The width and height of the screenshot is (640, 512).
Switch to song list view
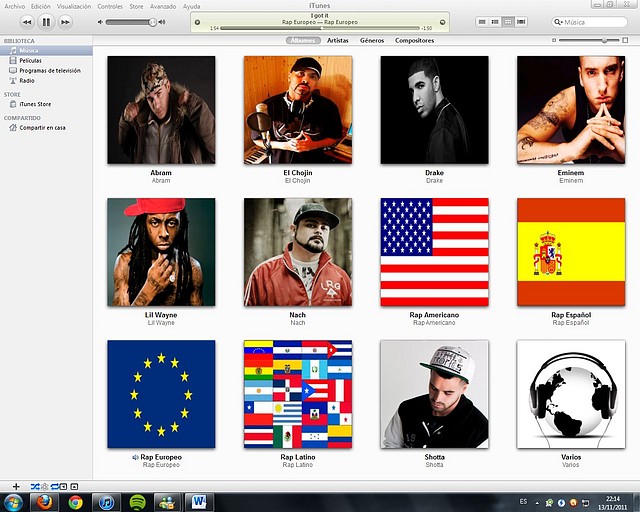click(x=482, y=22)
